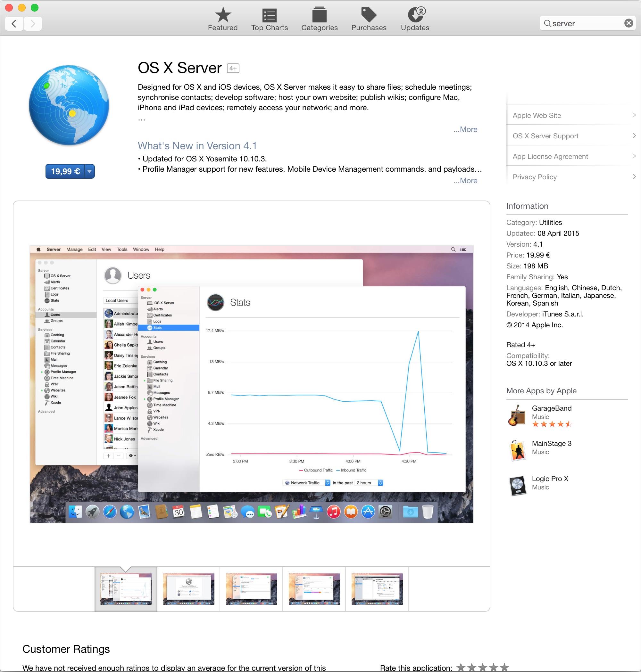
Task: Click the 4+ age rating badge
Action: click(233, 68)
